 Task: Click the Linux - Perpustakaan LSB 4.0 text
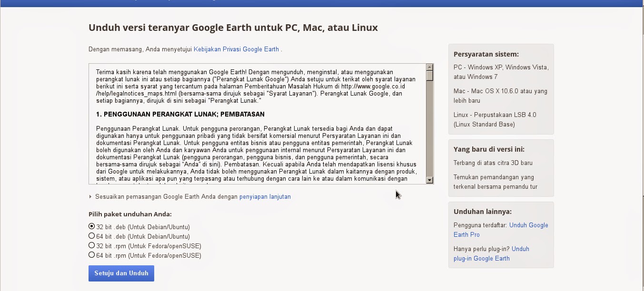[x=495, y=115]
